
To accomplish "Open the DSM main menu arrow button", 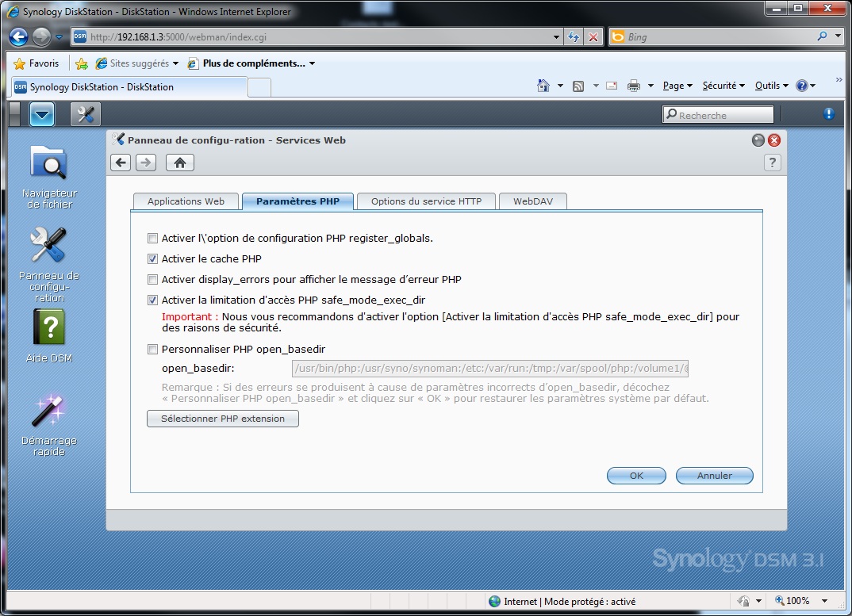I will point(42,114).
